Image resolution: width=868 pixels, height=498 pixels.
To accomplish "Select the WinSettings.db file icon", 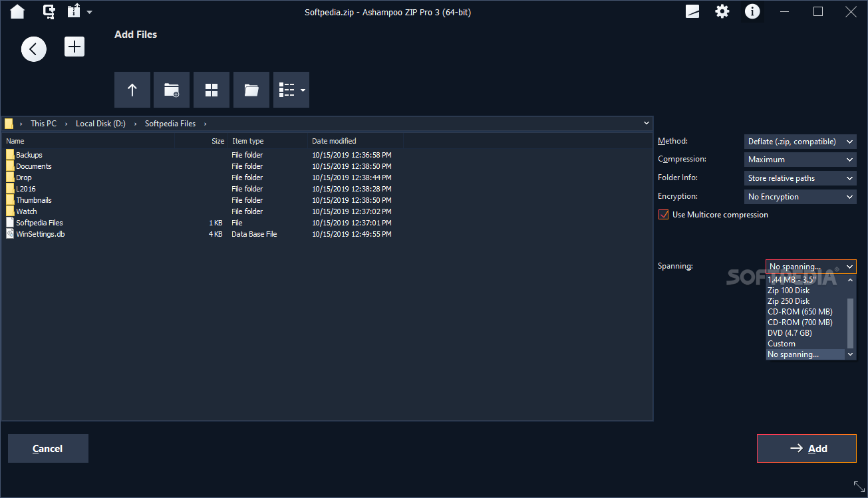I will [x=10, y=234].
